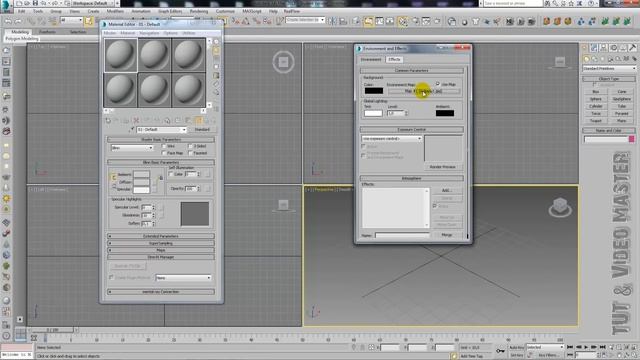Open the Blinn shader type dropdown
Image resolution: width=640 pixels, height=360 pixels.
coord(132,148)
